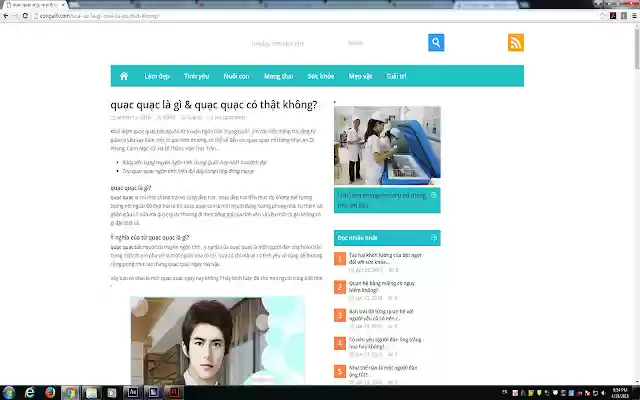Viewport: 640px width, 400px height.
Task: Open the Tình yêu menu item
Action: click(196, 76)
